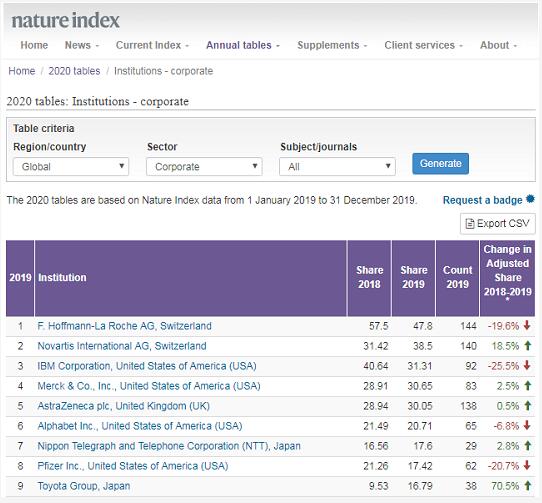Image resolution: width=542 pixels, height=503 pixels.
Task: Click the green up arrow for Novartis
Action: (528, 345)
